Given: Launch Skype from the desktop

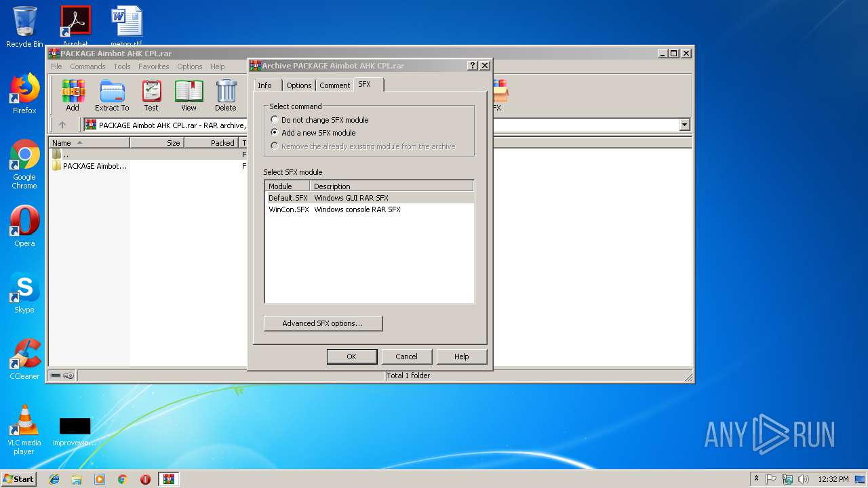Looking at the screenshot, I should coord(24,293).
